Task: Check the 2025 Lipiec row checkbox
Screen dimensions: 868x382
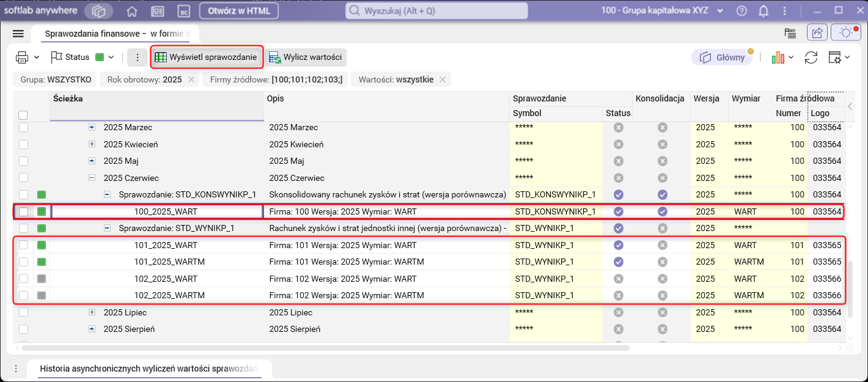Action: (x=23, y=312)
